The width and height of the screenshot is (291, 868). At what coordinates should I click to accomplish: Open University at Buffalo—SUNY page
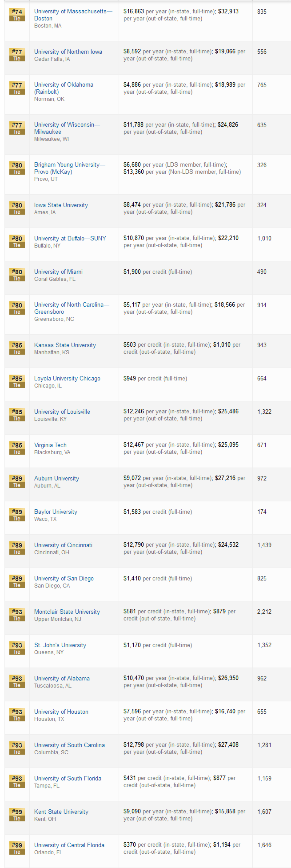(70, 239)
